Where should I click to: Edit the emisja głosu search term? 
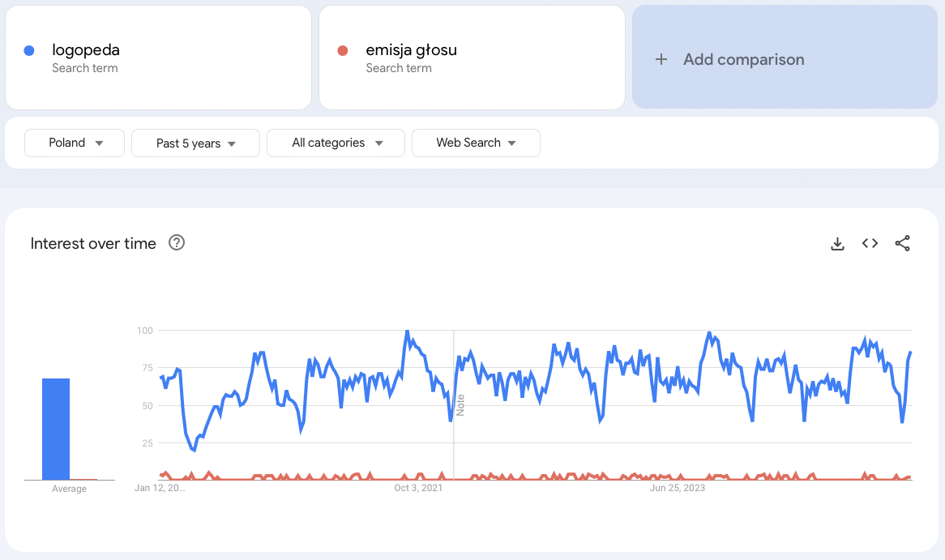point(411,50)
